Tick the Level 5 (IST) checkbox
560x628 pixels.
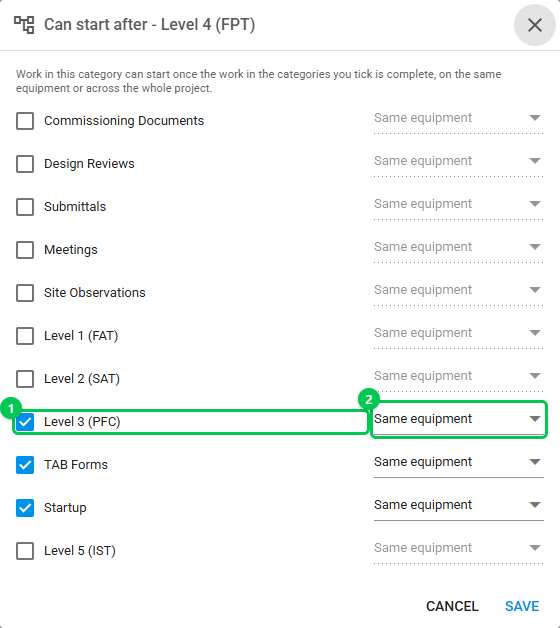(x=25, y=551)
